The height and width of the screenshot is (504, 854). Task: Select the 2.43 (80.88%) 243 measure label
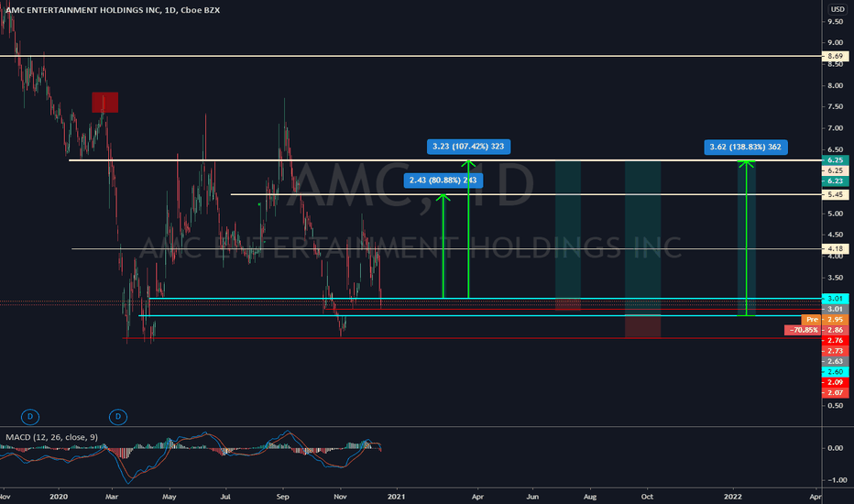pyautogui.click(x=443, y=181)
